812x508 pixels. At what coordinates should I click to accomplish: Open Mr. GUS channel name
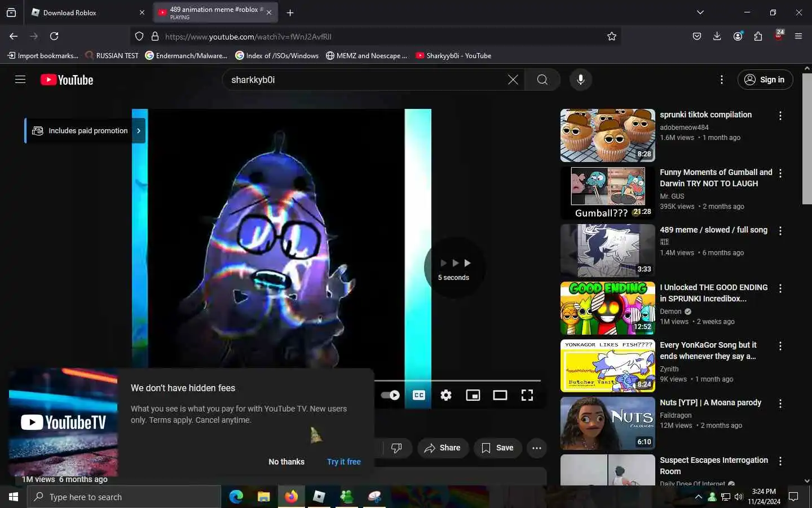click(672, 196)
